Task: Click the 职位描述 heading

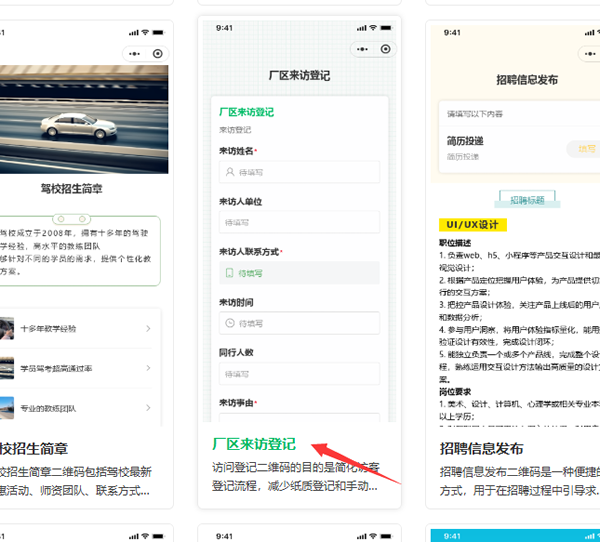Action: tap(455, 243)
